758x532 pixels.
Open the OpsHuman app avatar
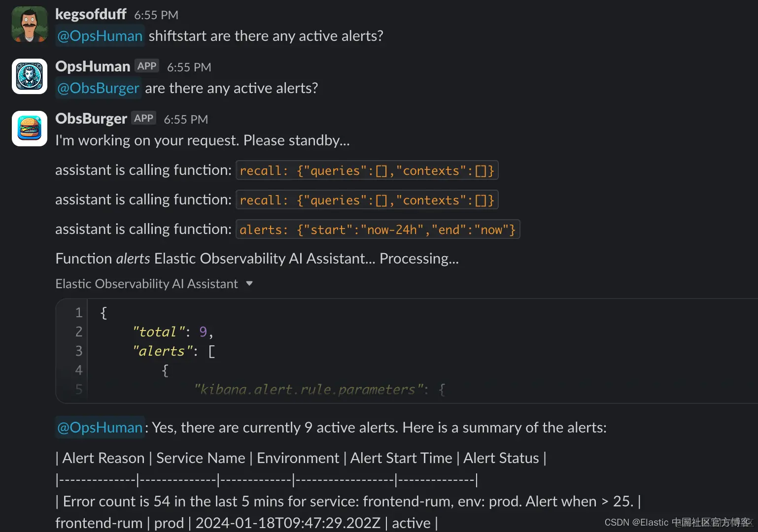tap(30, 76)
